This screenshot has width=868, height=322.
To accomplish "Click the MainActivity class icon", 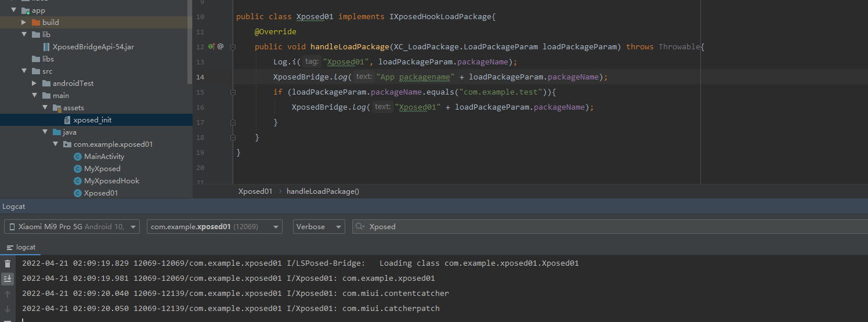I will pos(78,157).
